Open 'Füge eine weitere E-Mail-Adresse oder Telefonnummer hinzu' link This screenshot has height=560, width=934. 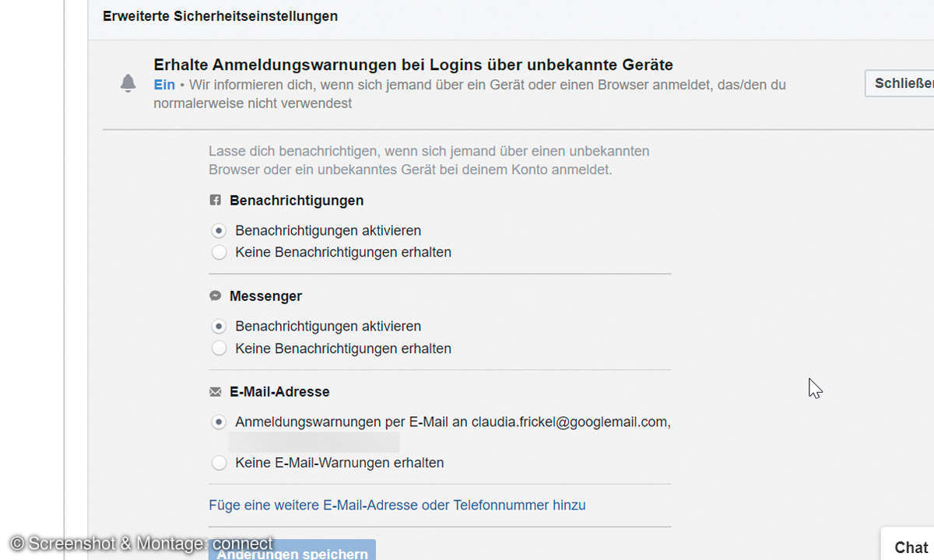click(x=397, y=506)
